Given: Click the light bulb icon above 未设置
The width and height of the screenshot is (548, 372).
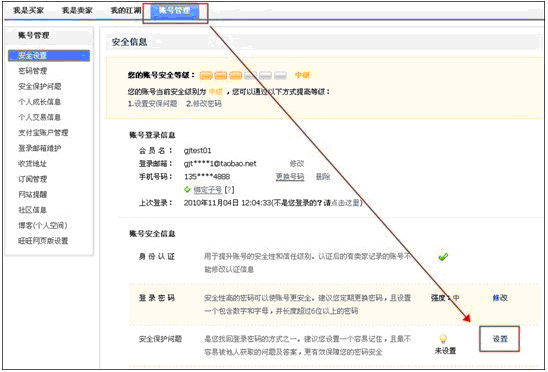Looking at the screenshot, I should pos(443,339).
